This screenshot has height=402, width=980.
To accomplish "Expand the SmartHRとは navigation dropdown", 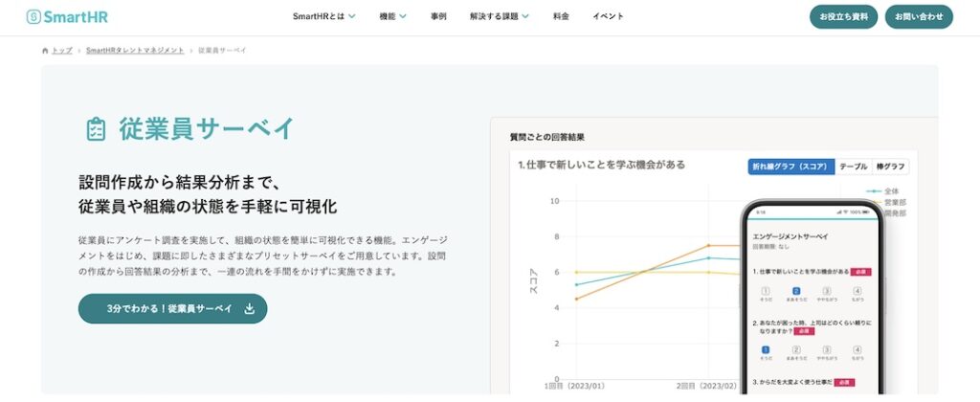I will pyautogui.click(x=323, y=17).
